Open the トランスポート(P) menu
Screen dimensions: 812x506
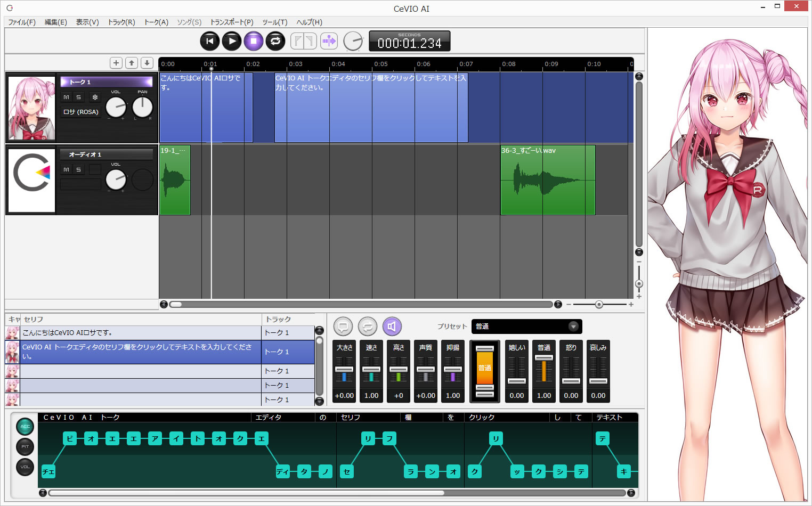pyautogui.click(x=232, y=22)
